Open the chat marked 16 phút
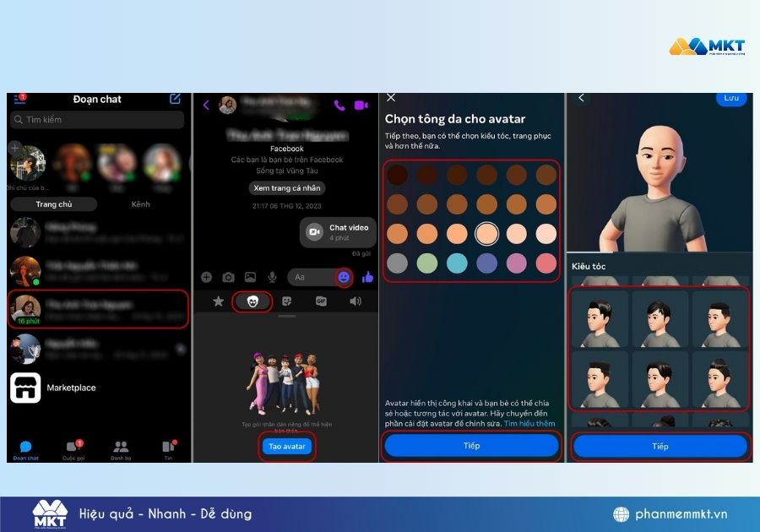This screenshot has height=532, width=760. coord(99,309)
